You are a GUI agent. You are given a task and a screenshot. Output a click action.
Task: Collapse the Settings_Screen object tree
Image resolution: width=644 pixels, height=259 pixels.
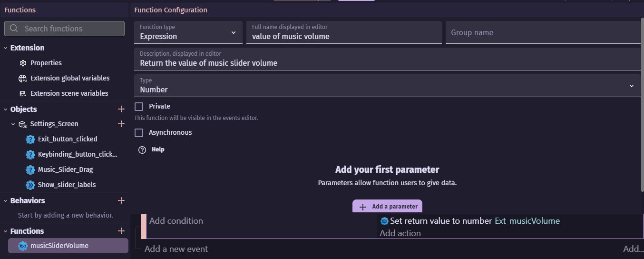point(14,124)
